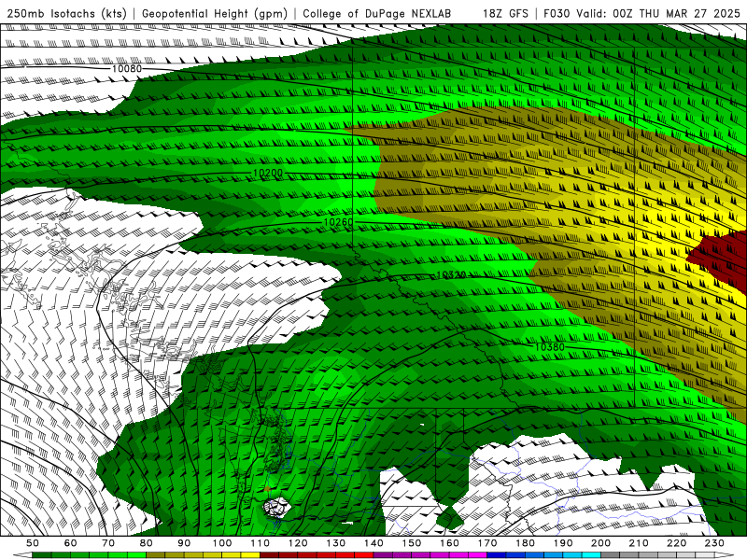
Task: Click the '250mb Isotachs (kts)' title text
Action: [x=66, y=13]
